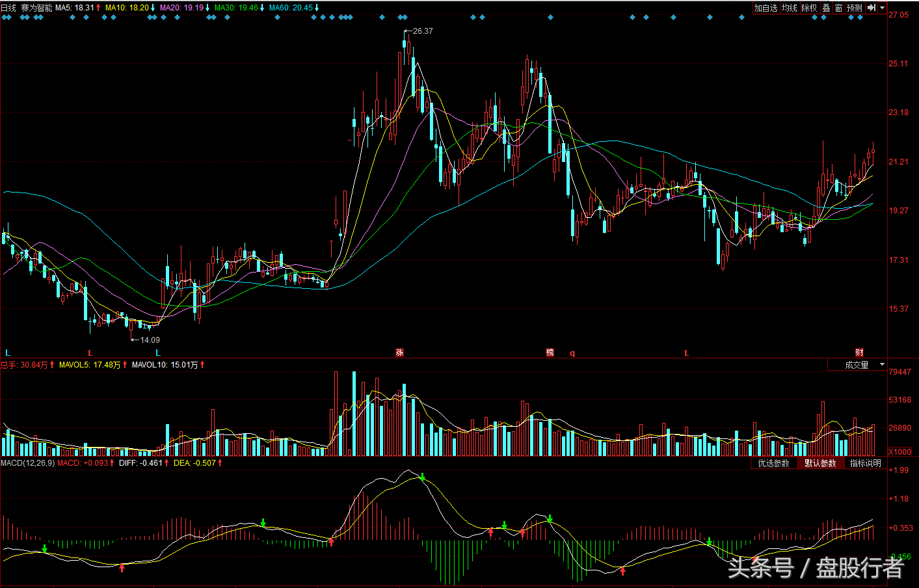The image size is (919, 588).
Task: Open the 成交量 indicator dropdown
Action: [x=857, y=365]
